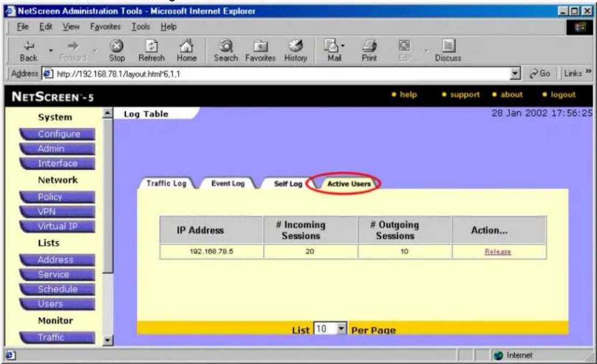Click the sidebar scrollbar thumb

tap(108, 196)
